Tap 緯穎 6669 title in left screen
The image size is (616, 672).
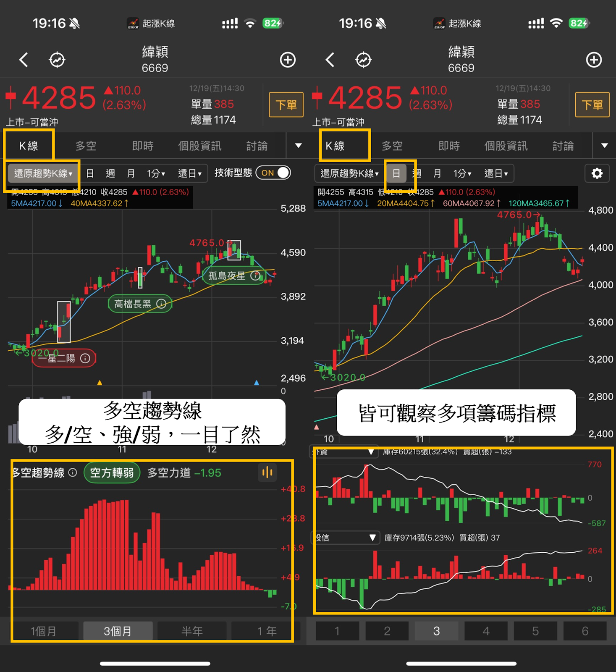click(155, 59)
